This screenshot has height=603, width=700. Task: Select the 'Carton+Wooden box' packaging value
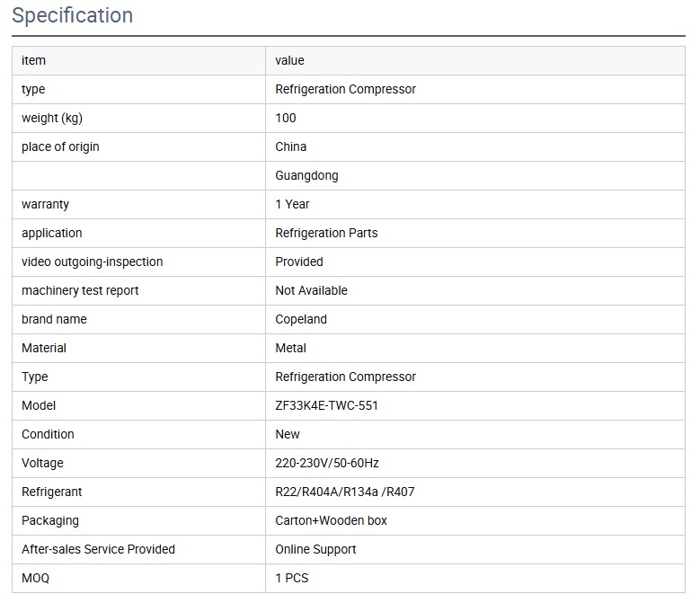coord(332,520)
